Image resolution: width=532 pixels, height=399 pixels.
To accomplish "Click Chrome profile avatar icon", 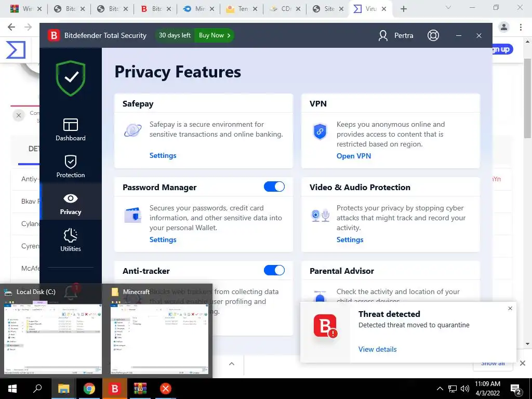I will [x=504, y=27].
